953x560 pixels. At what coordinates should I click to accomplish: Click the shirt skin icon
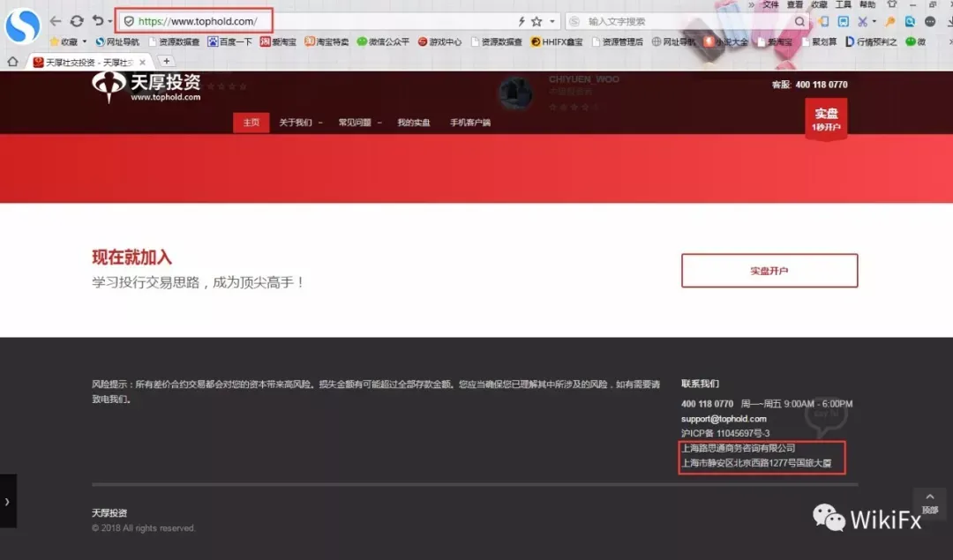891,4
